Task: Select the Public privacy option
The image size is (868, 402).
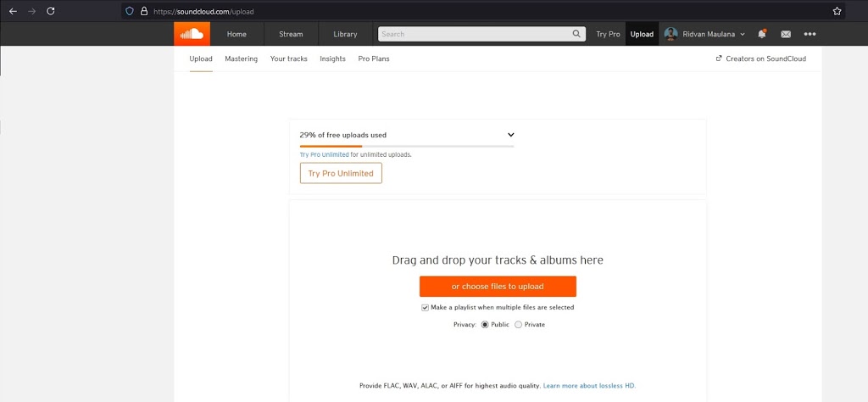Action: pos(485,325)
